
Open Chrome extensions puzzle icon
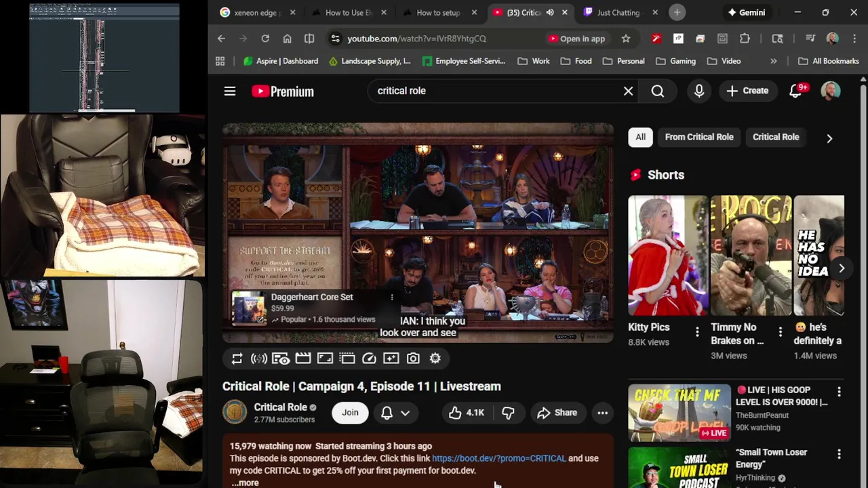point(745,39)
